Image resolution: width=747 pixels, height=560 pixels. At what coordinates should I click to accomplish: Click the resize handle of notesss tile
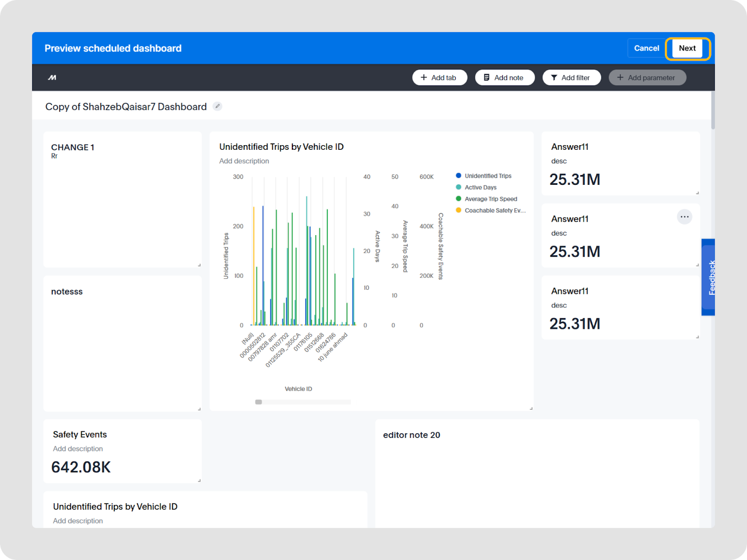click(199, 409)
